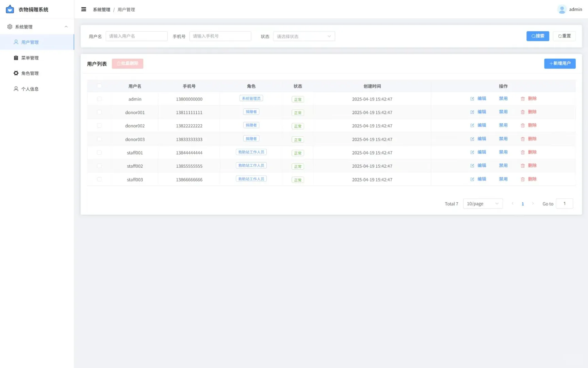This screenshot has width=588, height=368.
Task: Open 用户管理 in the sidebar
Action: (x=37, y=42)
